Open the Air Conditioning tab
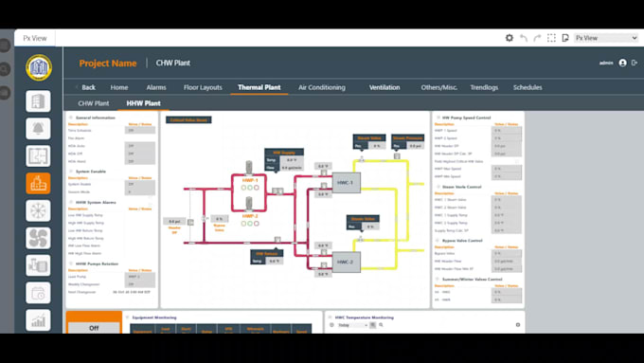The width and height of the screenshot is (644, 363). pyautogui.click(x=322, y=87)
